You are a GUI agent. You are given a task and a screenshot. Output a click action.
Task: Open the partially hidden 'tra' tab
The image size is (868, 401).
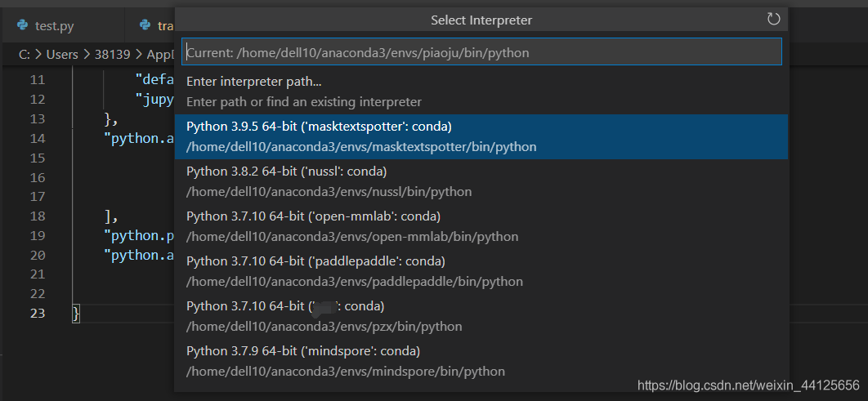point(165,26)
